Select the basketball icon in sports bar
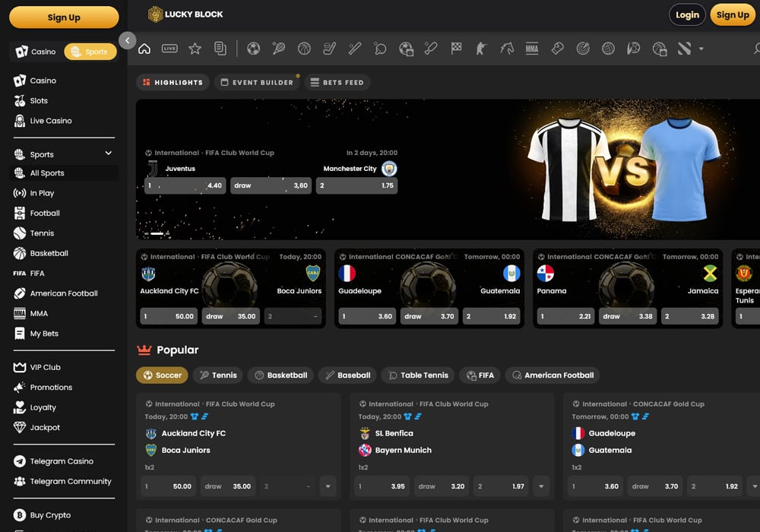The height and width of the screenshot is (532, 760). (x=304, y=49)
